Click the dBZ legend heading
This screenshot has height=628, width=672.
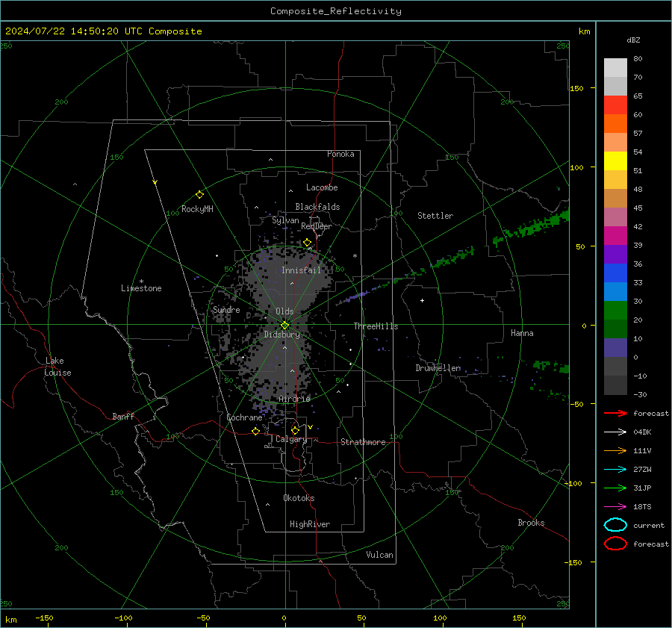point(633,40)
